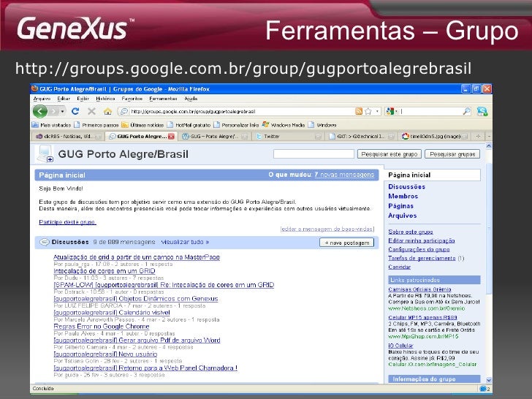The height and width of the screenshot is (399, 532).
Task: Click Pesquisar grupos button
Action: tap(452, 154)
